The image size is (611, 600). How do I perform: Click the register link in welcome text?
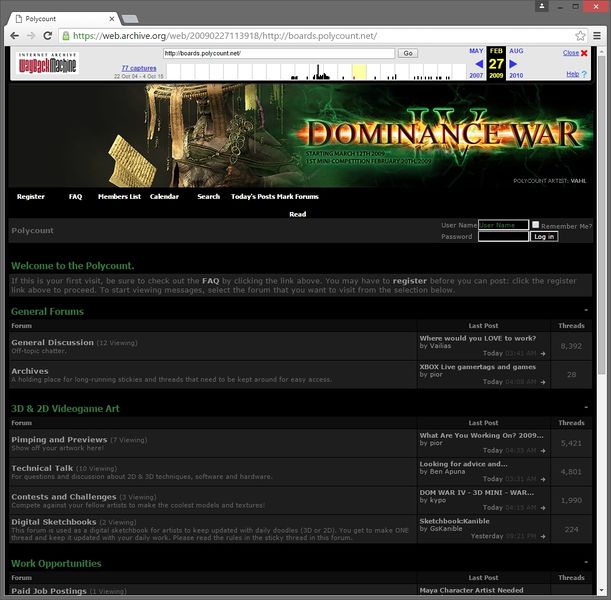coord(410,281)
